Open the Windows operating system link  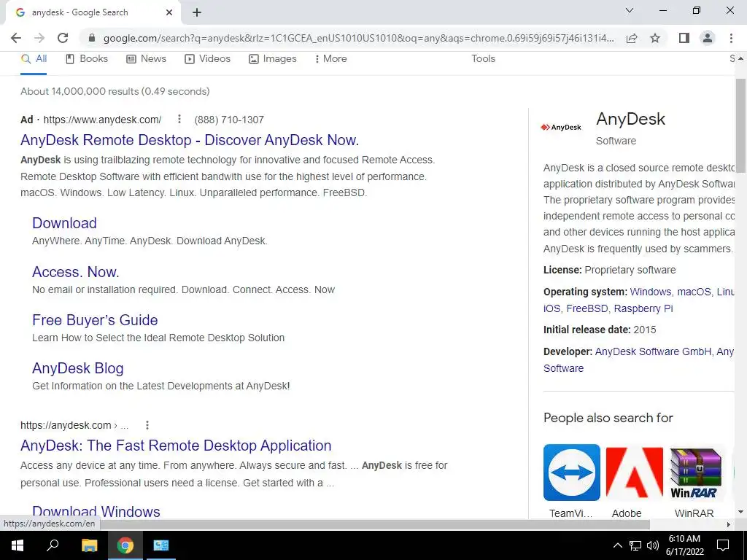point(650,292)
